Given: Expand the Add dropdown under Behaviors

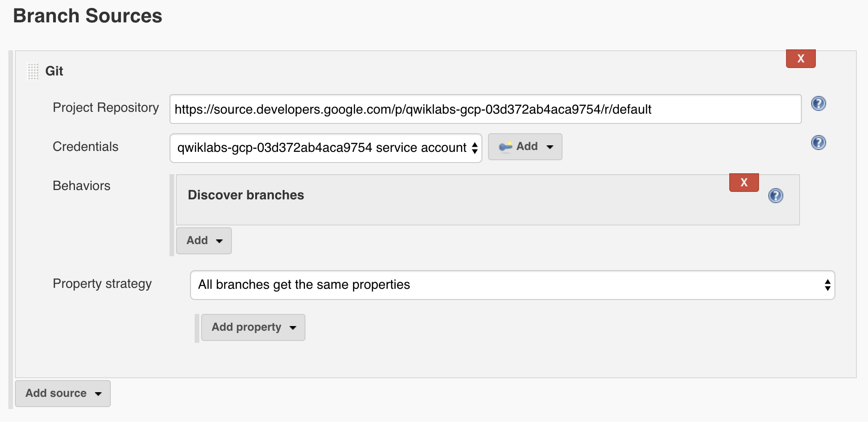Looking at the screenshot, I should (x=203, y=240).
